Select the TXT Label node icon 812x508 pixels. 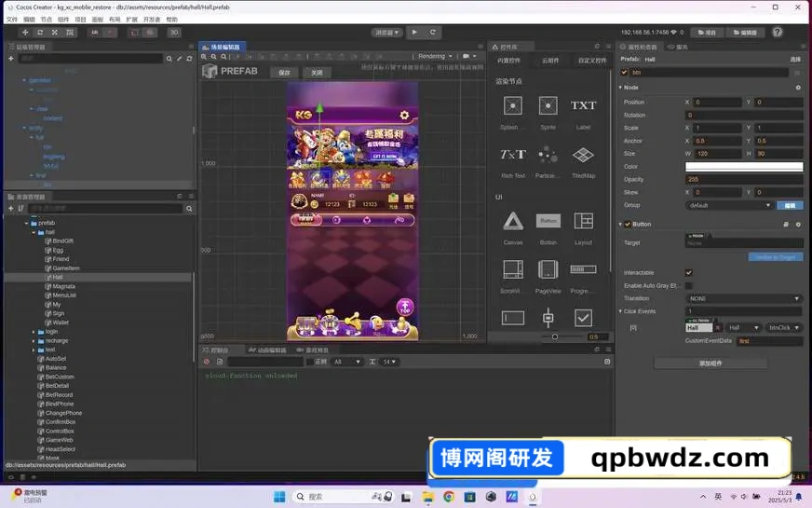pyautogui.click(x=583, y=105)
